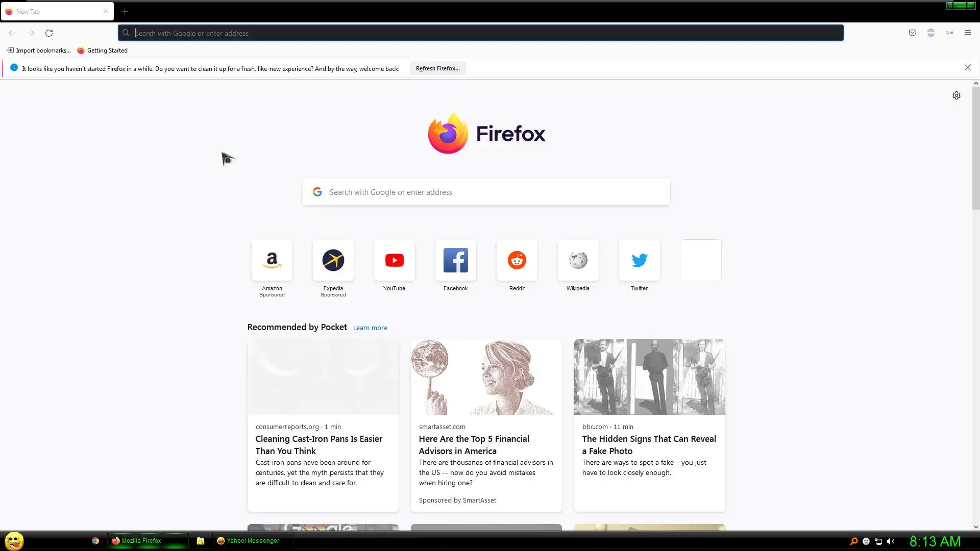Click the Save to Pocket icon

click(x=913, y=33)
